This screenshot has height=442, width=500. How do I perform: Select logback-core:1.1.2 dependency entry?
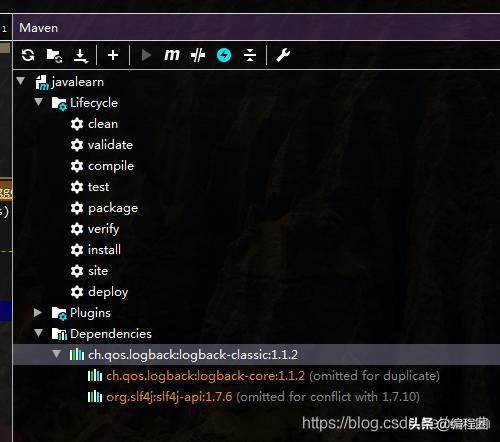pos(205,376)
